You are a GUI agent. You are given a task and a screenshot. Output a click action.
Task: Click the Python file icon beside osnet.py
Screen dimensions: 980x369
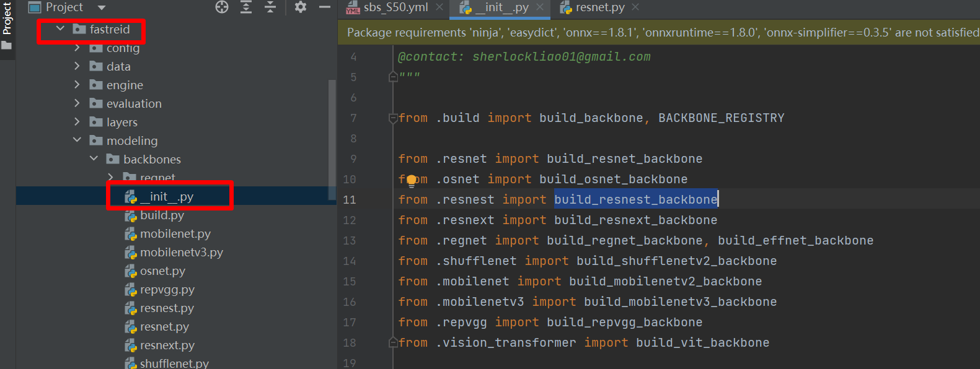click(130, 271)
